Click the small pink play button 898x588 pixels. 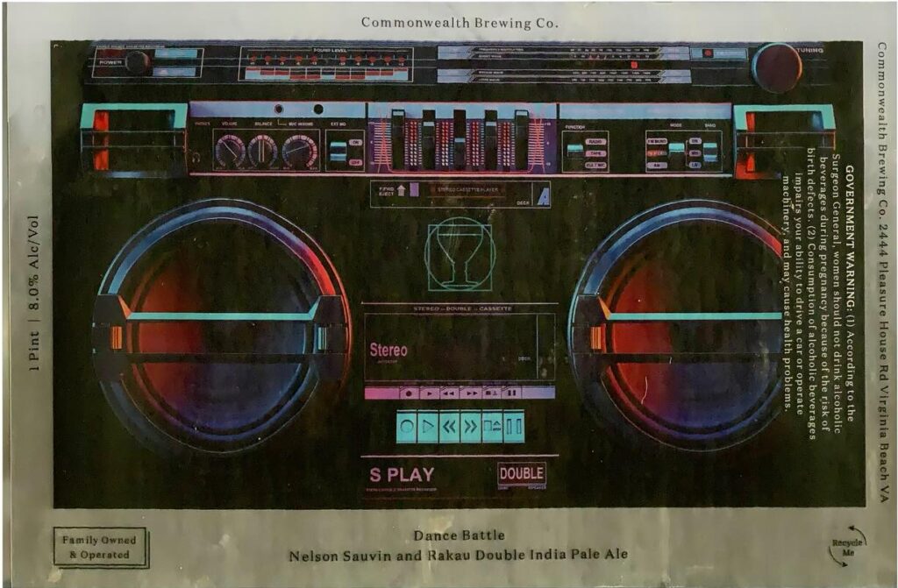point(429,393)
